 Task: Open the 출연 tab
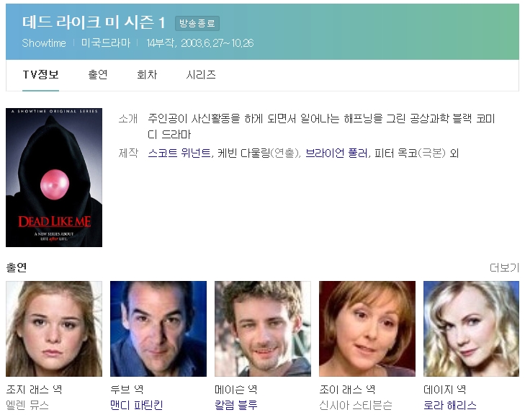pos(98,75)
